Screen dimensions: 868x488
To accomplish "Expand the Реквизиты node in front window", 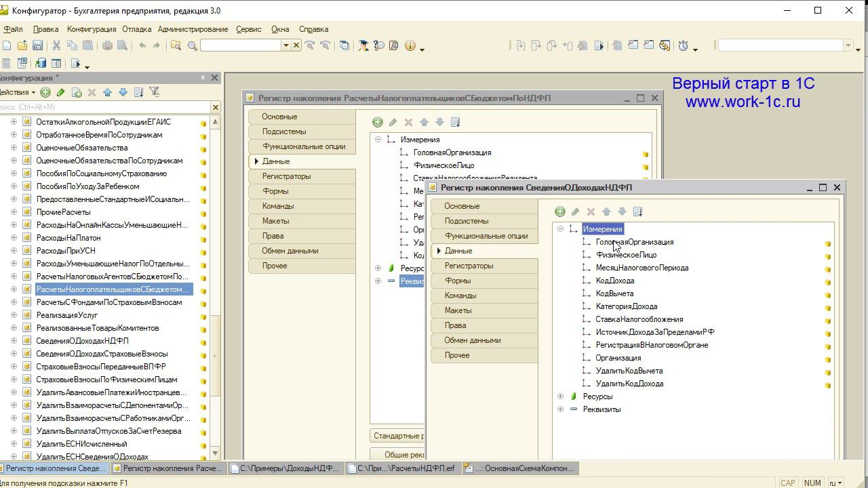I will (x=560, y=409).
